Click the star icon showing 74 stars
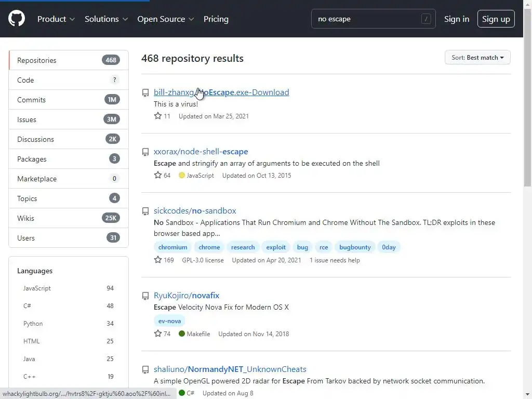This screenshot has width=532, height=399. point(158,334)
